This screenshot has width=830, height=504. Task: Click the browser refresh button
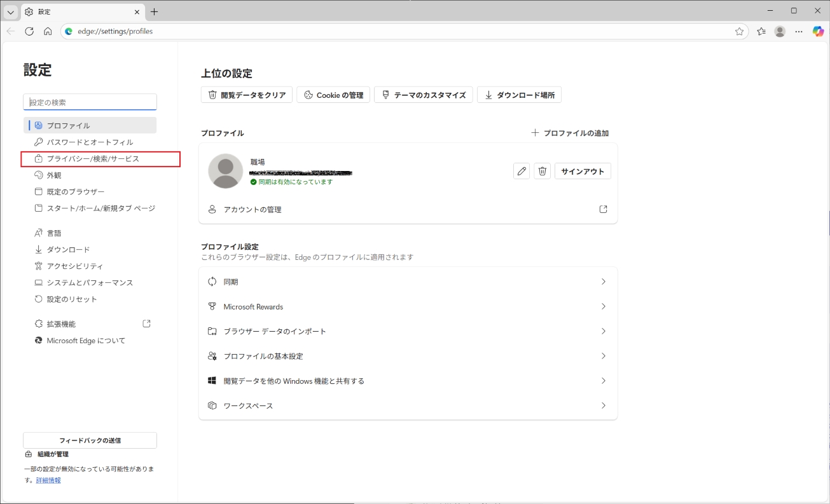tap(29, 31)
